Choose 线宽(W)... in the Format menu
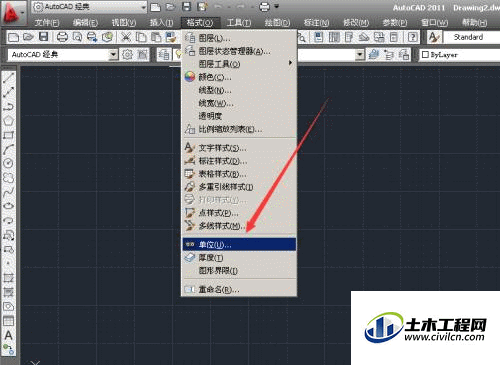Viewport: 500px width, 365px height. click(239, 103)
